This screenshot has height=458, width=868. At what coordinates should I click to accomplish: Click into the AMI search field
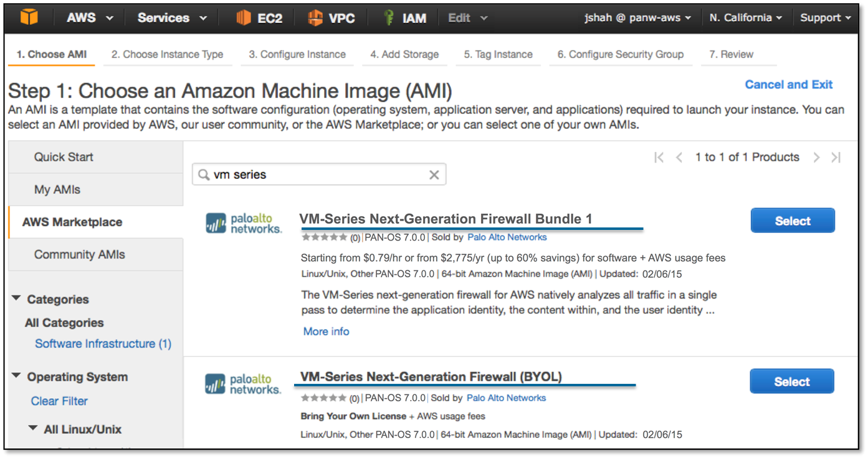(317, 175)
